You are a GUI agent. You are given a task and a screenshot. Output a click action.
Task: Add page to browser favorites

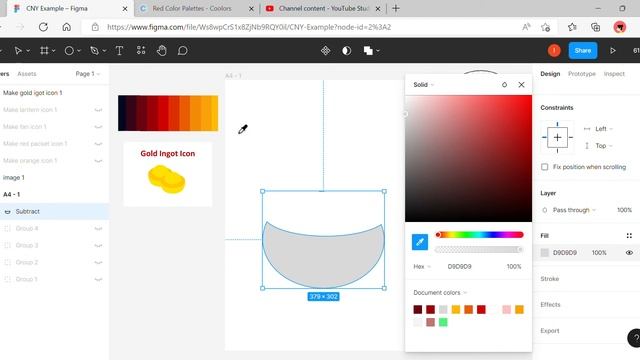(x=545, y=27)
